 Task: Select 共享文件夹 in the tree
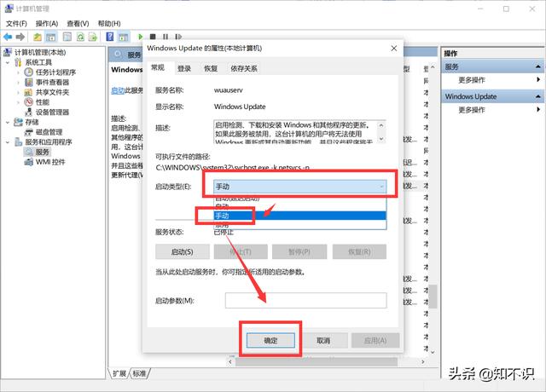coord(52,92)
